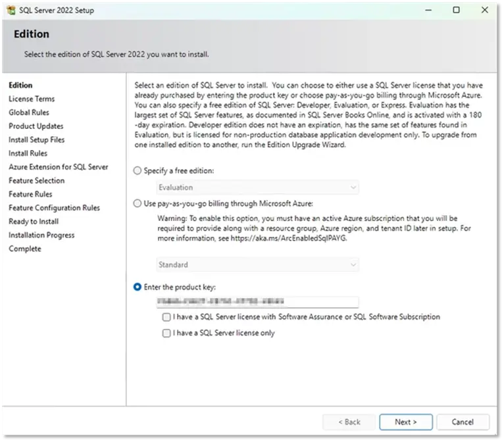
Task: Select the Edition step in sidebar
Action: click(20, 85)
